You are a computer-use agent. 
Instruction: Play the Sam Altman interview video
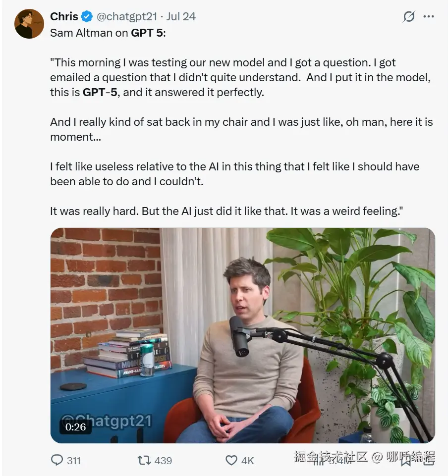point(243,335)
